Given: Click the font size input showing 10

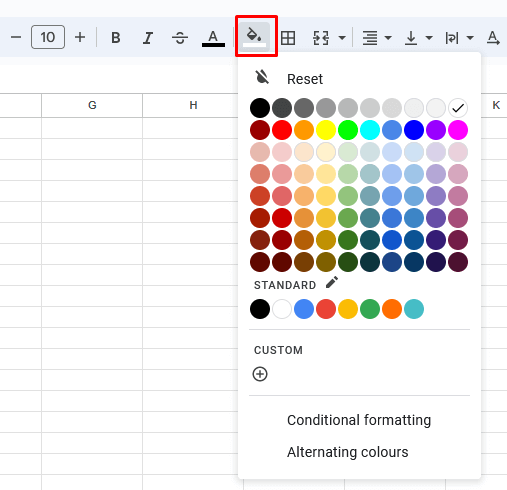Looking at the screenshot, I should 48,37.
